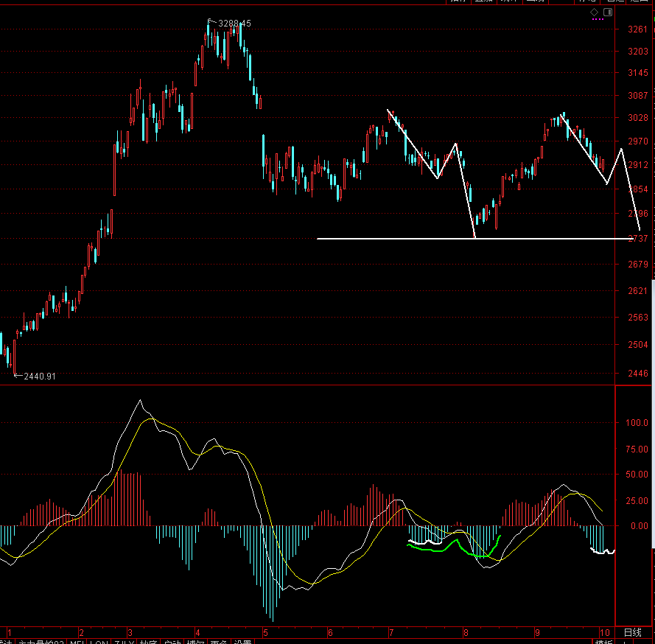The height and width of the screenshot is (644, 655).
Task: Toggle the side panel layout icon
Action: point(608,12)
